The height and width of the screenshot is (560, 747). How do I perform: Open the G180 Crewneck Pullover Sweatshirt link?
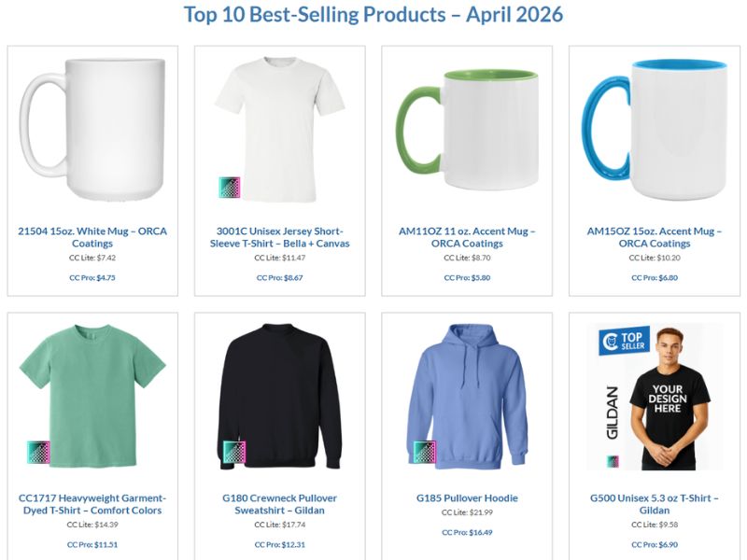(x=279, y=504)
